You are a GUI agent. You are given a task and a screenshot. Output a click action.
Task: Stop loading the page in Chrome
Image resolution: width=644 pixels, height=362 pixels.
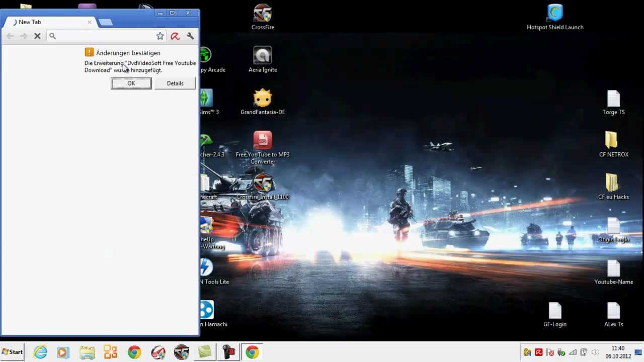click(x=37, y=36)
